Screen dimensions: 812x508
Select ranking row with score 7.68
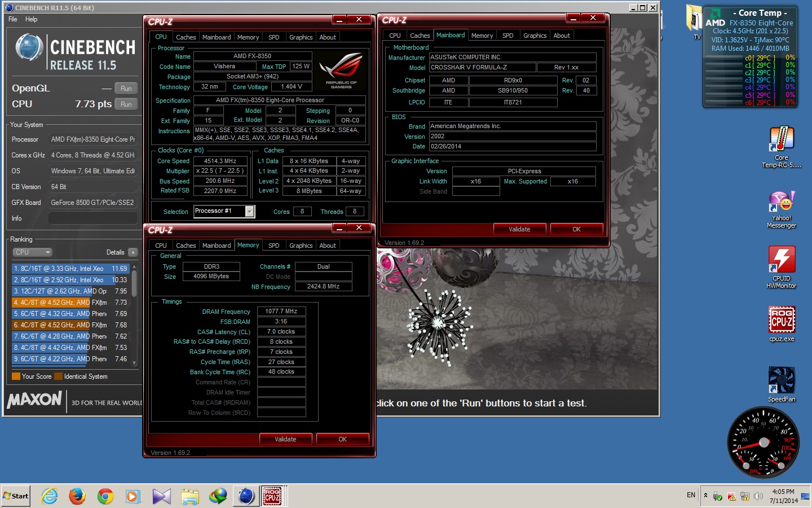click(71, 325)
